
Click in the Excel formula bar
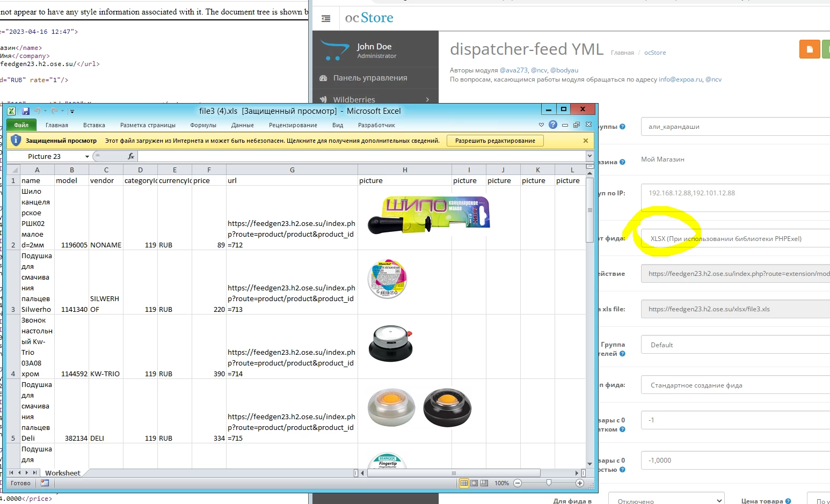click(x=362, y=156)
